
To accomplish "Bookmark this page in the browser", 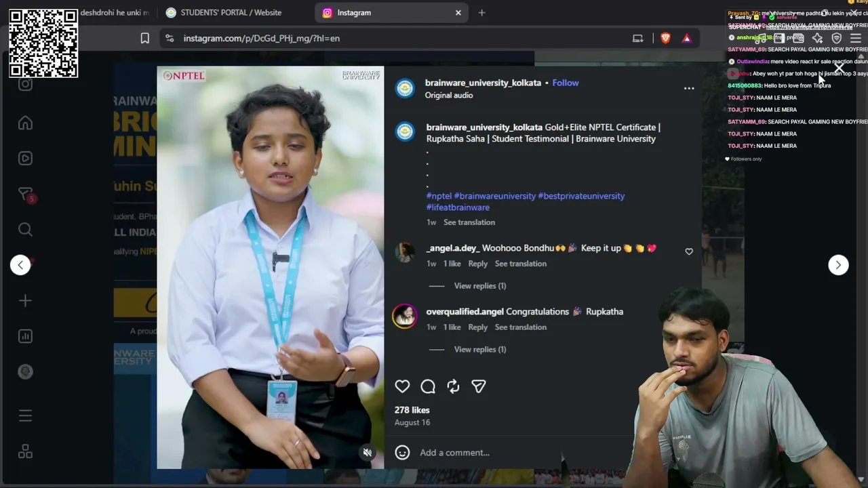I will pyautogui.click(x=144, y=39).
